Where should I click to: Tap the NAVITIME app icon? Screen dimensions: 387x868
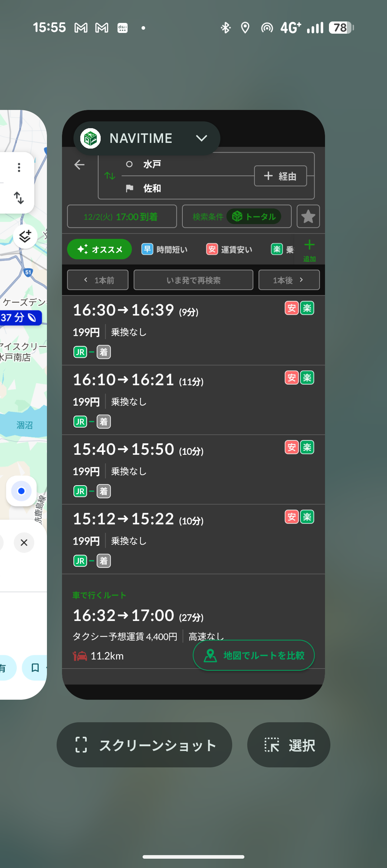(x=90, y=138)
